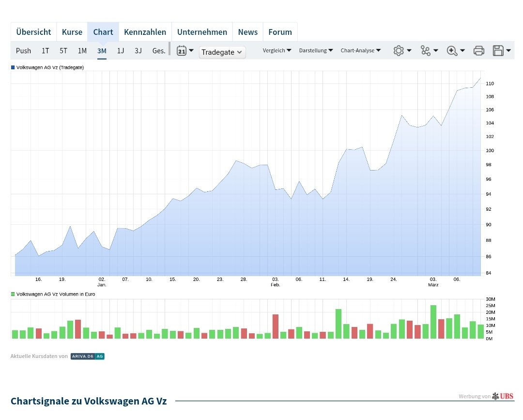The width and height of the screenshot is (523, 420).
Task: Open the chart settings gear icon
Action: coord(398,51)
